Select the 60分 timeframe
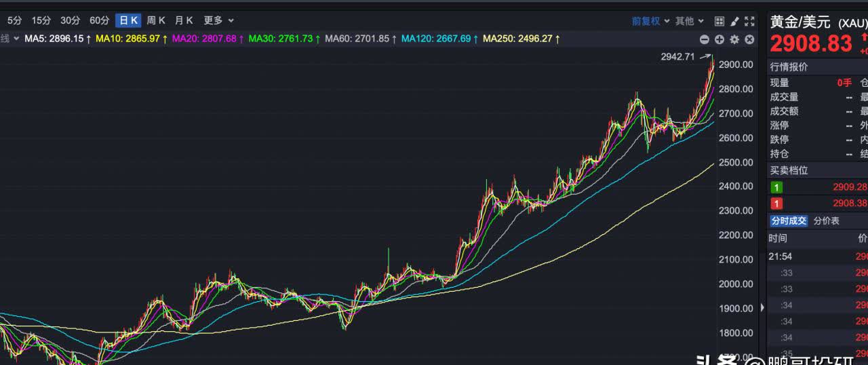Screen dimensions: 868x365 [x=99, y=20]
